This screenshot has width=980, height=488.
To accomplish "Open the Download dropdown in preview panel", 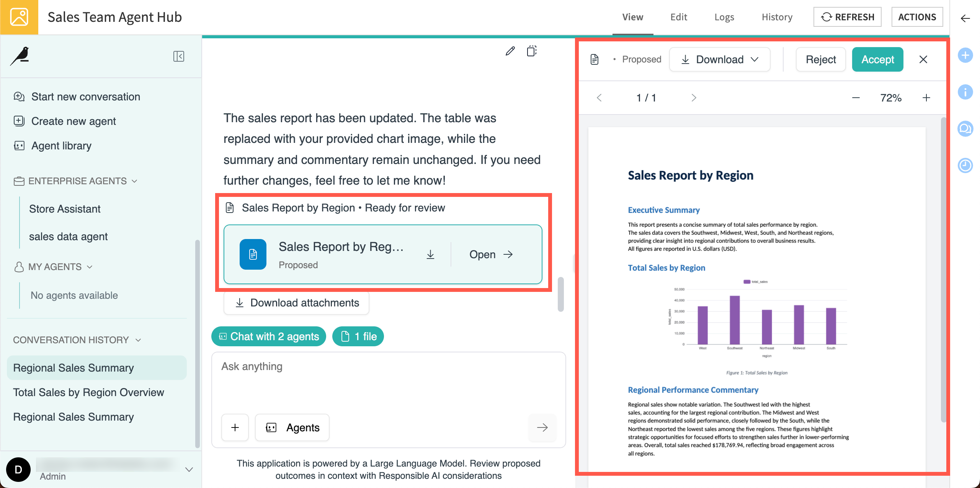I will coord(720,59).
